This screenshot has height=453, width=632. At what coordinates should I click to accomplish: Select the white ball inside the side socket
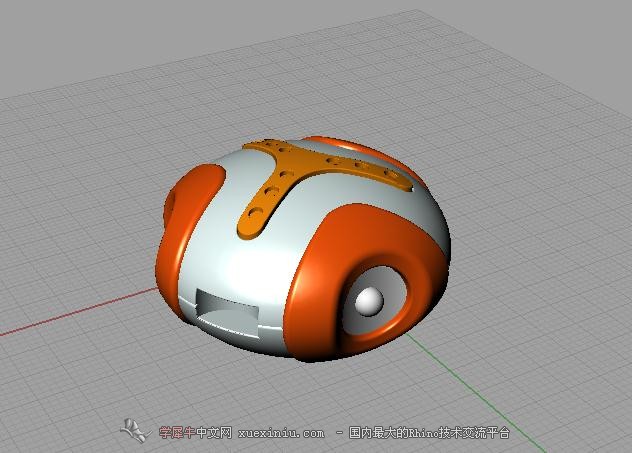369,301
